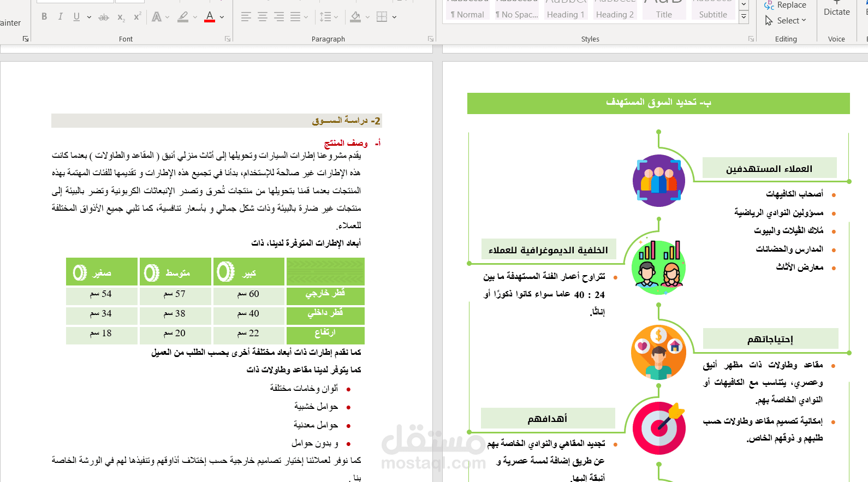Screen dimensions: 868x482
Task: Select target goals graphic
Action: click(x=659, y=428)
